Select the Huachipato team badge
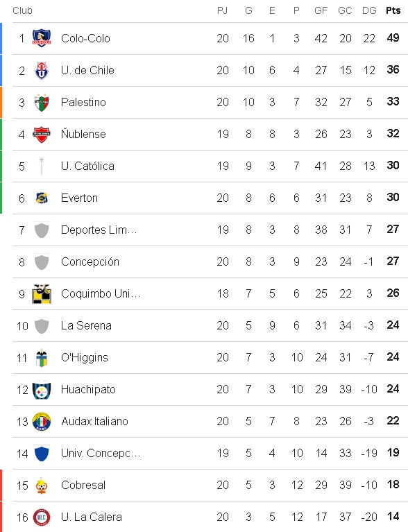 (42, 390)
